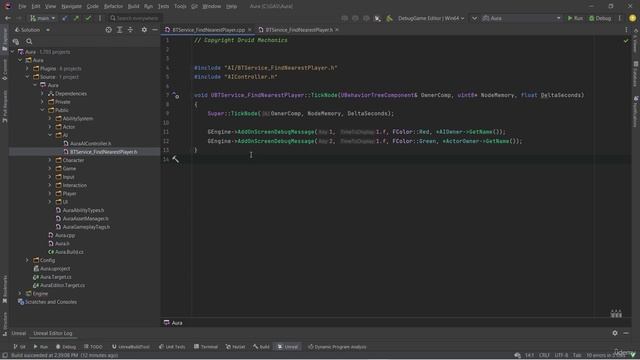Collapse the Source folder

pyautogui.click(x=27, y=77)
